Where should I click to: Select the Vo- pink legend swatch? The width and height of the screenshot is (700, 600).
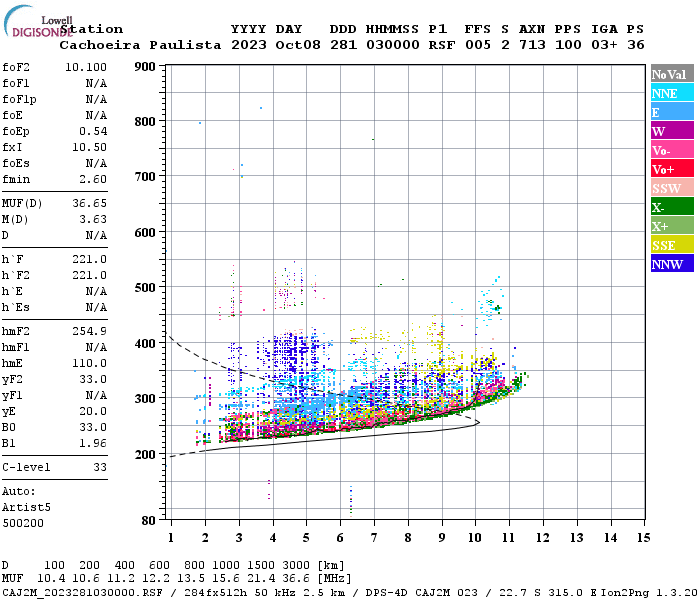tap(672, 150)
